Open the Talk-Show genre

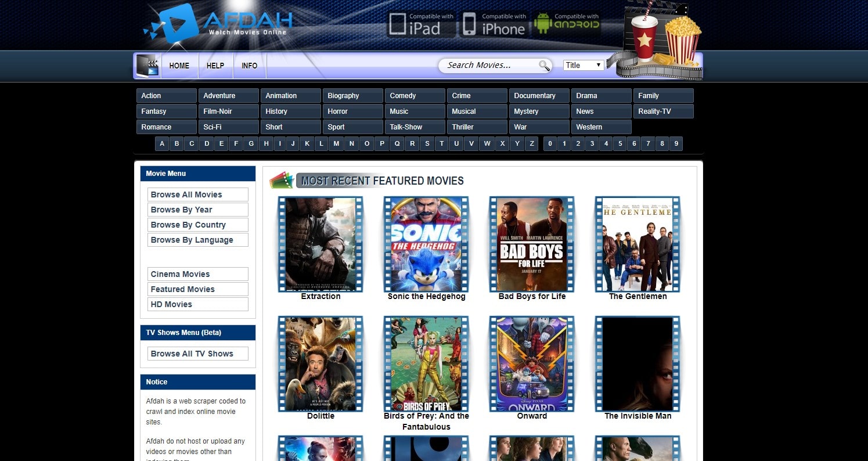pyautogui.click(x=415, y=127)
